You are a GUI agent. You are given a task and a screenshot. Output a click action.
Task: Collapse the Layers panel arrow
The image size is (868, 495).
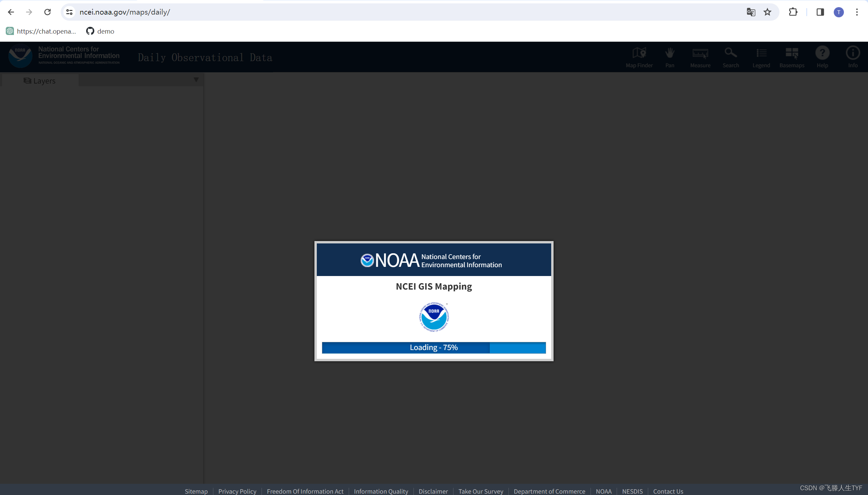coord(196,80)
